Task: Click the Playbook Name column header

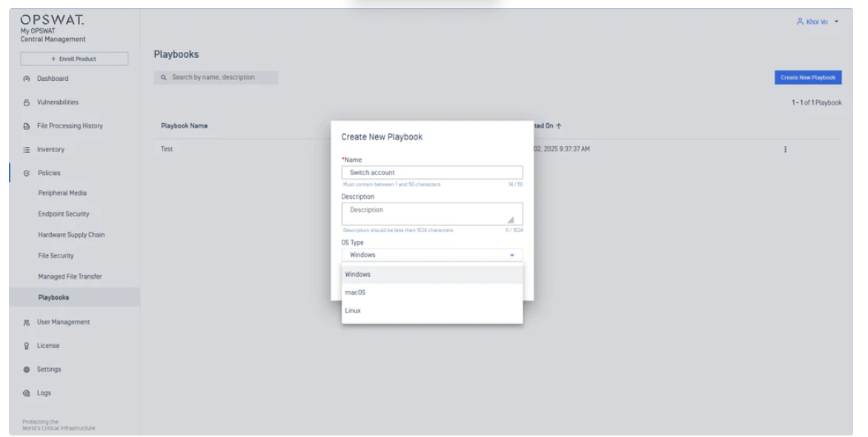Action: pyautogui.click(x=185, y=126)
